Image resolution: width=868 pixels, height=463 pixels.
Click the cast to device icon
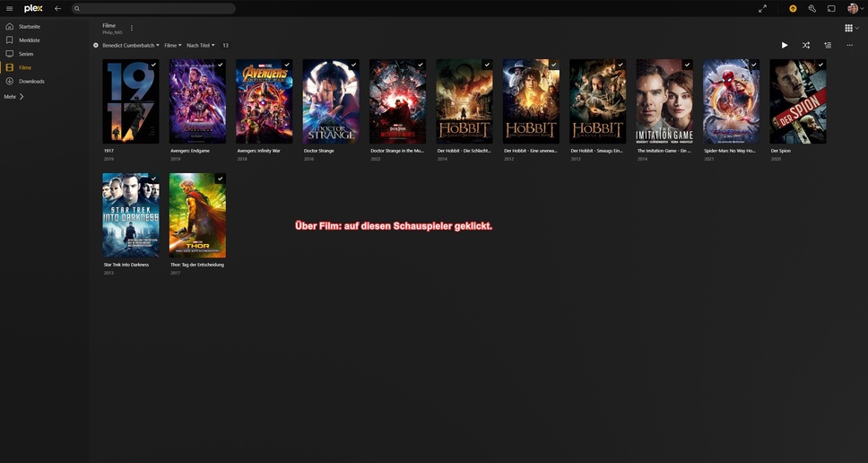tap(831, 8)
